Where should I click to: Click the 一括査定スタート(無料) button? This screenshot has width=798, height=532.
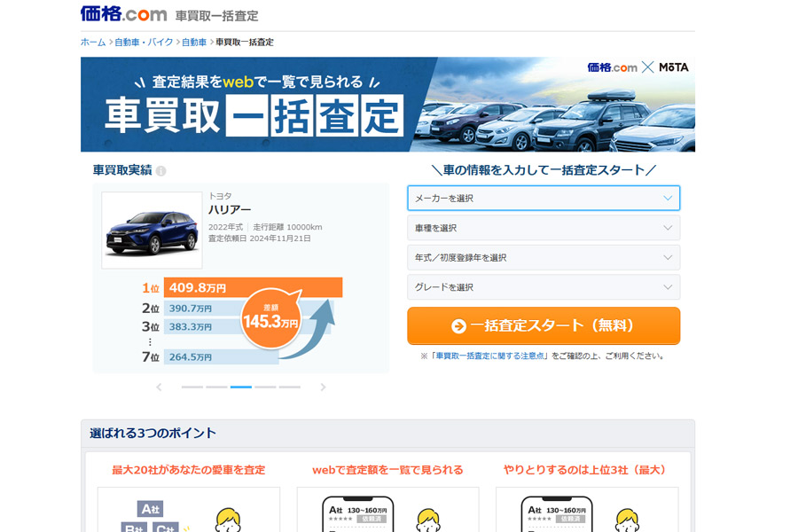coord(544,325)
